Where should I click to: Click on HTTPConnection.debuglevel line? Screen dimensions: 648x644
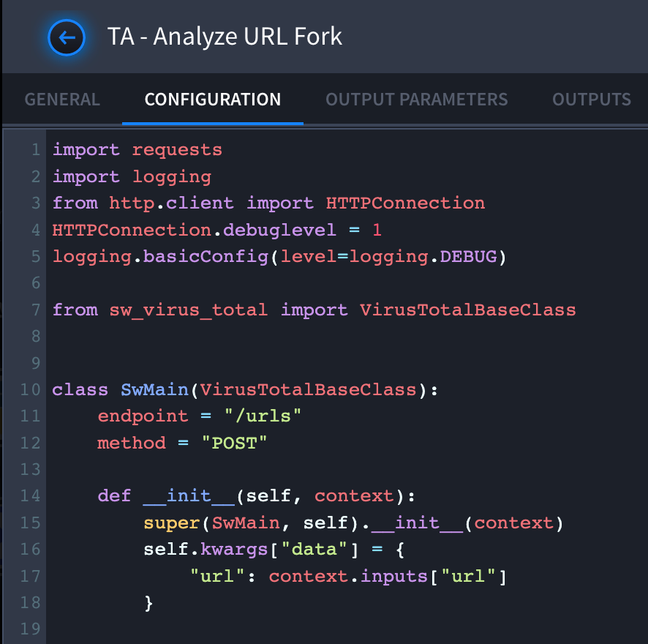pos(217,230)
